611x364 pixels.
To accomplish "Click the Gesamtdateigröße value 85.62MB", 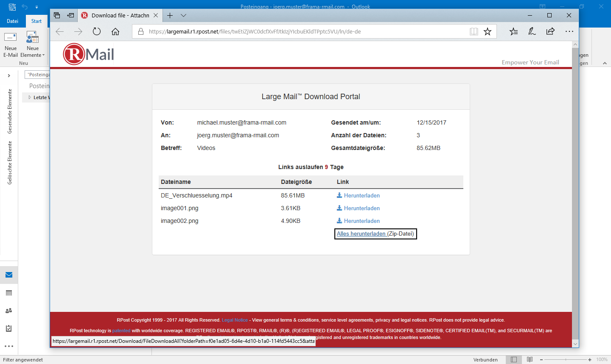I will (429, 148).
